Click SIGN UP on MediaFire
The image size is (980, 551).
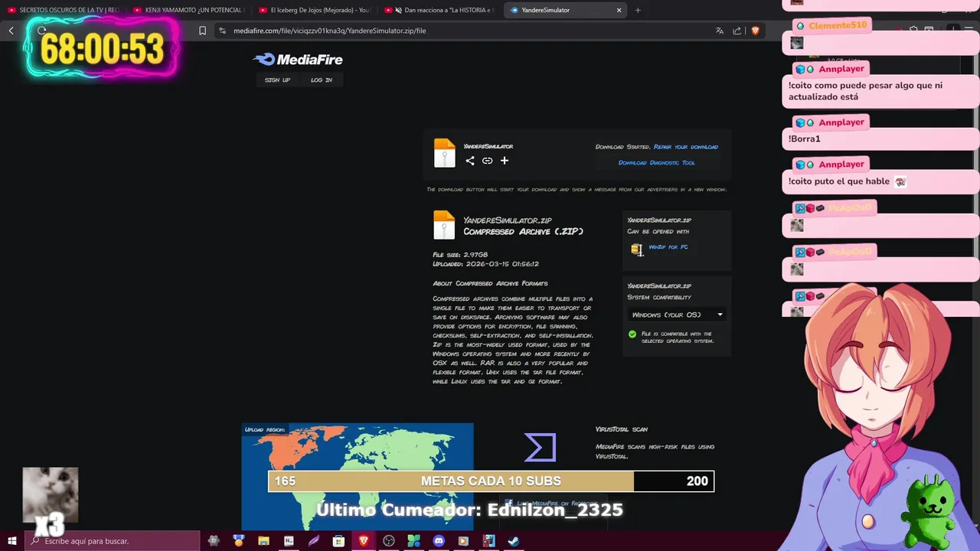[277, 80]
